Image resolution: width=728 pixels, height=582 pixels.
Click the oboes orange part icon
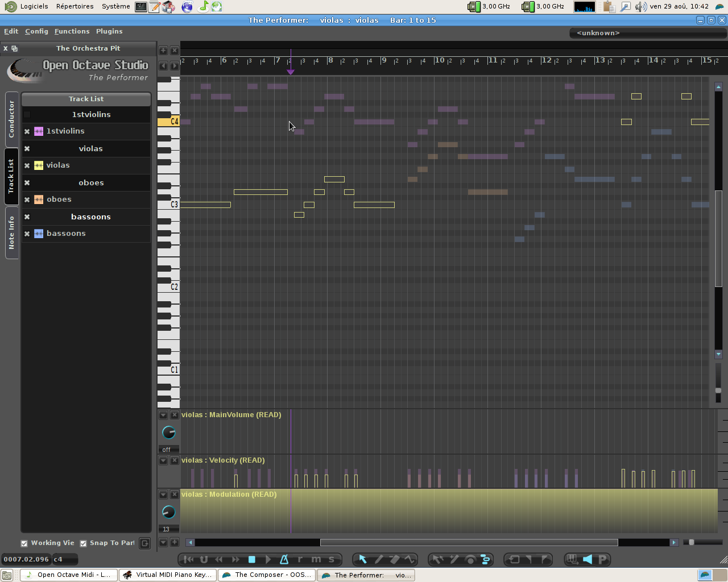coord(39,199)
